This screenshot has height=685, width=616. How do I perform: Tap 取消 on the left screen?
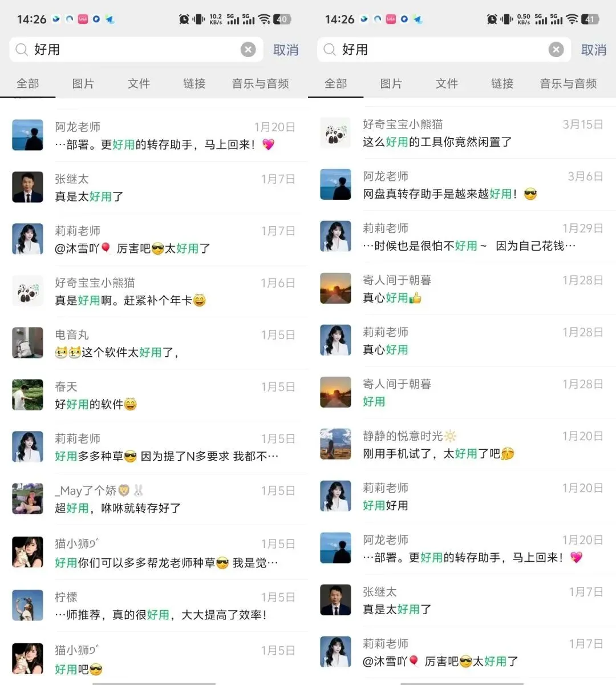(286, 50)
